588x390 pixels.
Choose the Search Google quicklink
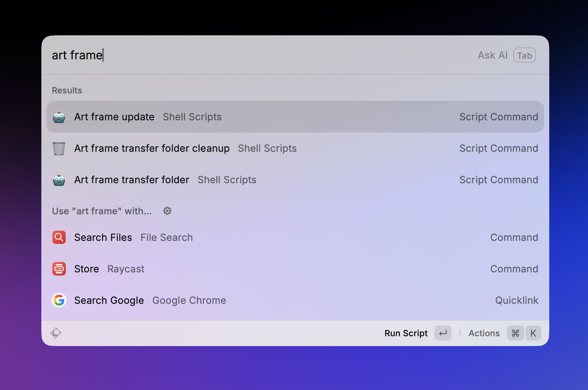coord(295,300)
